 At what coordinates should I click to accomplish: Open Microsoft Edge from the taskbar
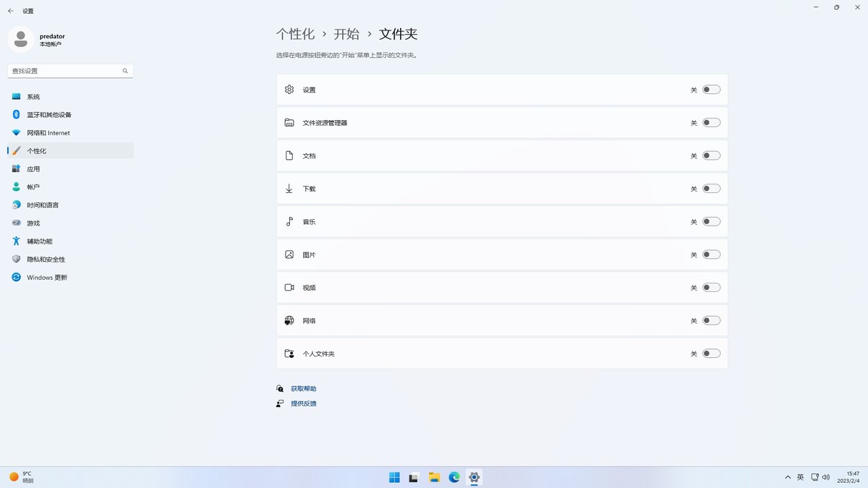click(x=454, y=477)
